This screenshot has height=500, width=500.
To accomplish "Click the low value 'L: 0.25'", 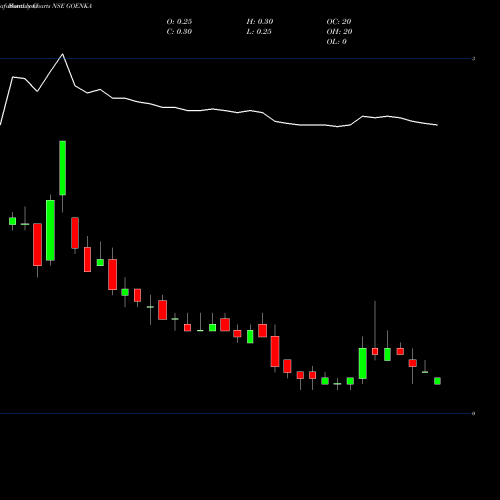I will (x=259, y=31).
